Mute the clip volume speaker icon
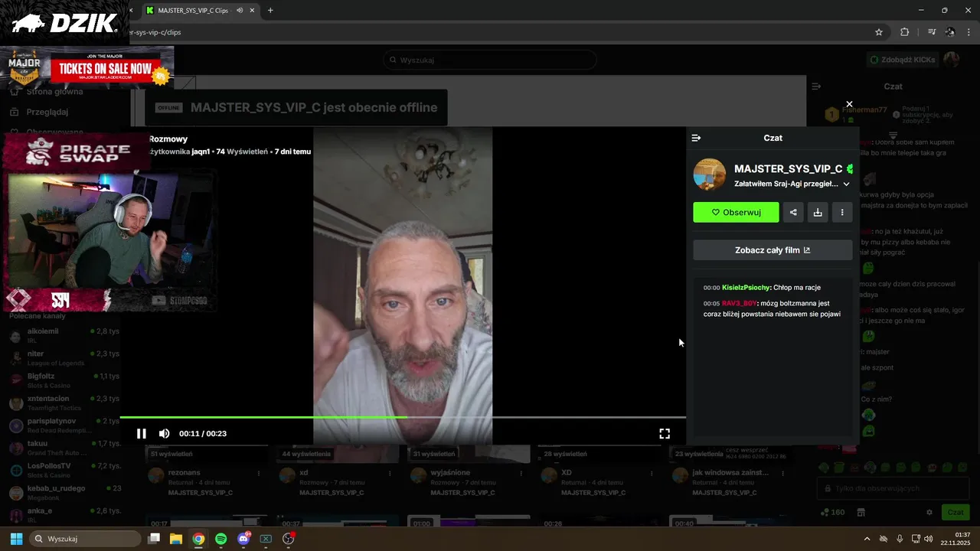 164,433
